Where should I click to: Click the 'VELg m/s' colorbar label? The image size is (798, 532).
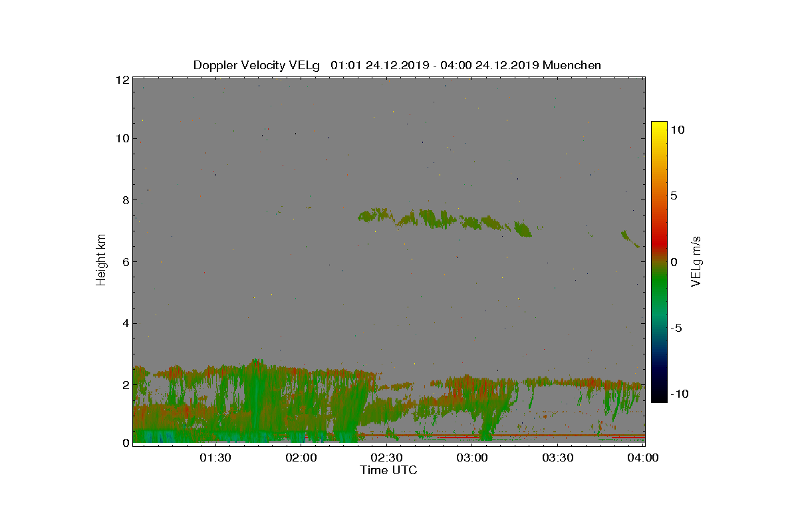(696, 261)
